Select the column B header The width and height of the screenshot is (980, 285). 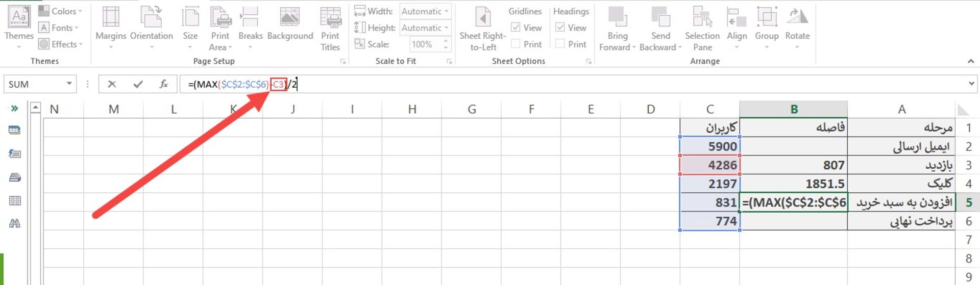click(794, 109)
